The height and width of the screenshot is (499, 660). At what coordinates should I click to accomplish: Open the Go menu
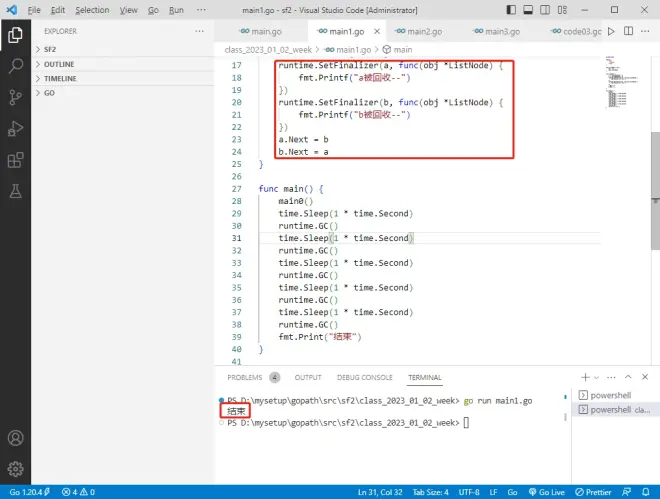tap(153, 10)
